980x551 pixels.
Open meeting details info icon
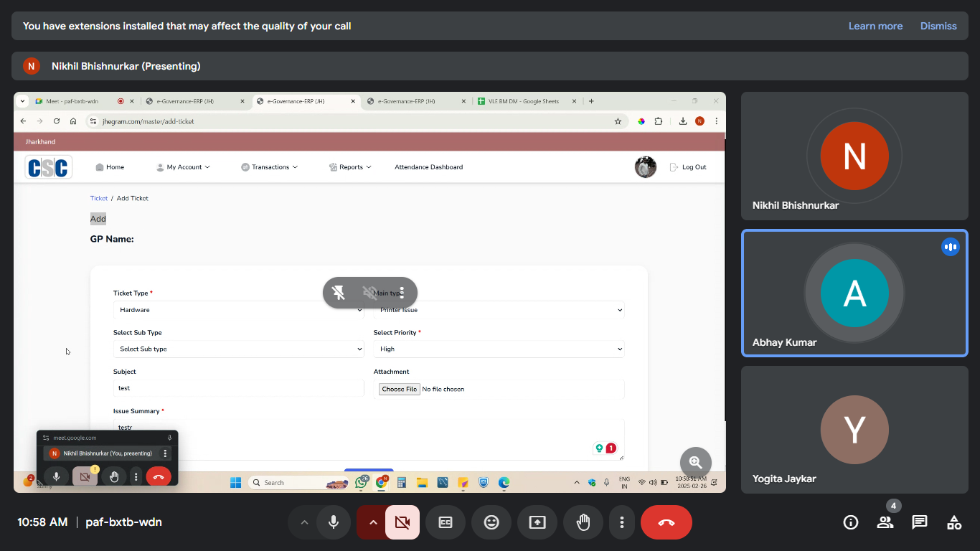(851, 522)
